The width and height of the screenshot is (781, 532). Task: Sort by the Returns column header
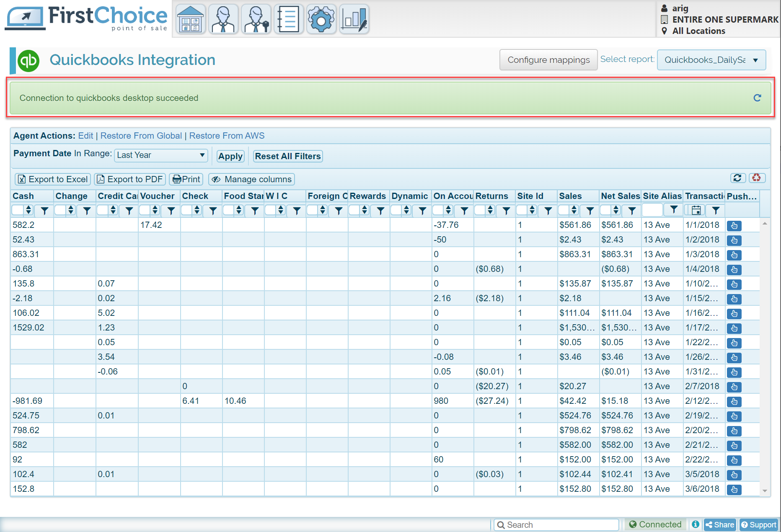point(494,196)
